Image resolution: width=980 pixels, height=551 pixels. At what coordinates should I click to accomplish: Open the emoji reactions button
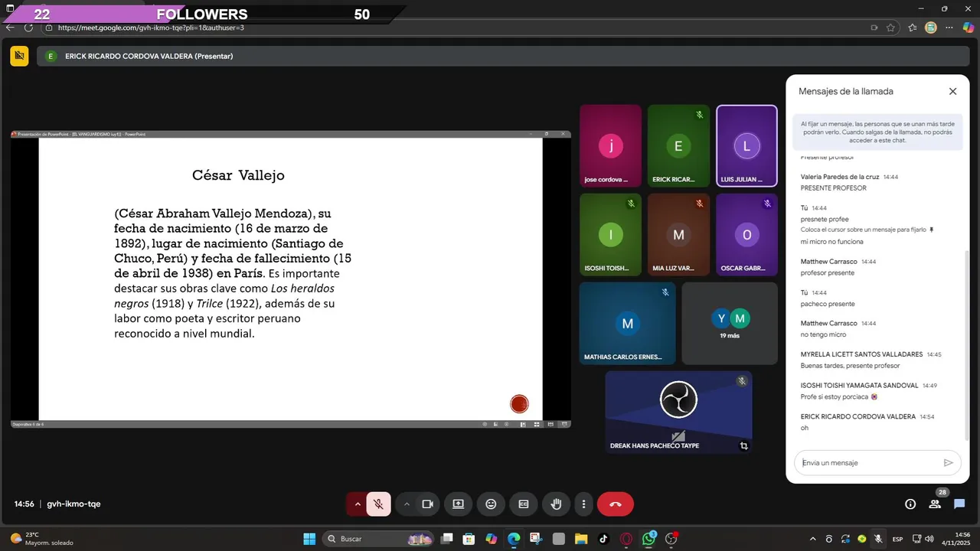491,504
